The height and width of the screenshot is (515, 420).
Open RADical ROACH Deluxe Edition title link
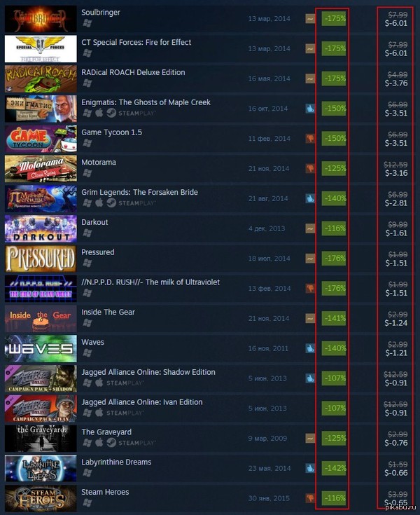pos(133,72)
